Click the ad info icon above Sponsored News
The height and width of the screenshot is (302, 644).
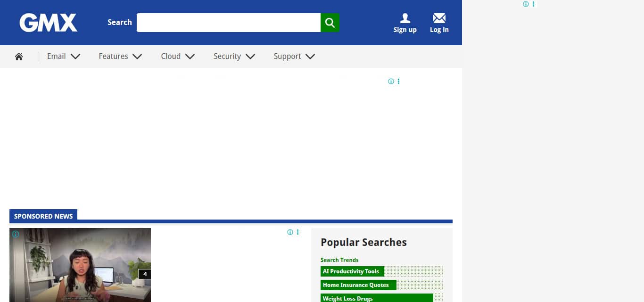(x=391, y=82)
